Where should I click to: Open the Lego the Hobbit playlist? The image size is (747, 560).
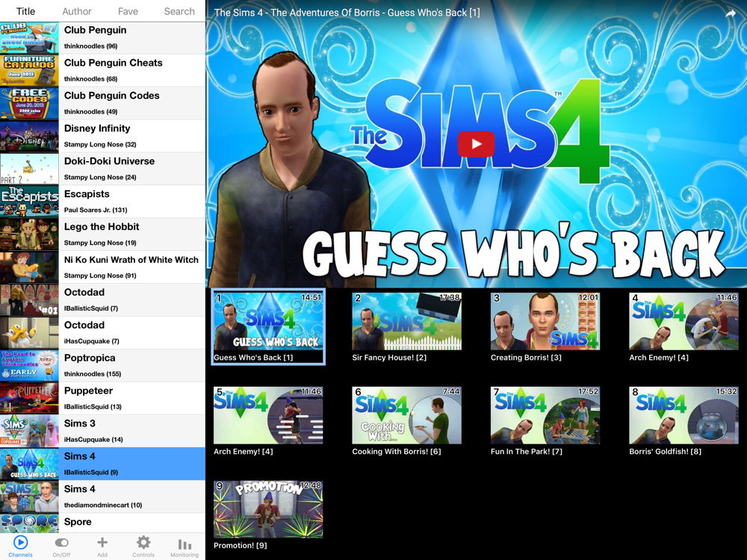(x=102, y=234)
